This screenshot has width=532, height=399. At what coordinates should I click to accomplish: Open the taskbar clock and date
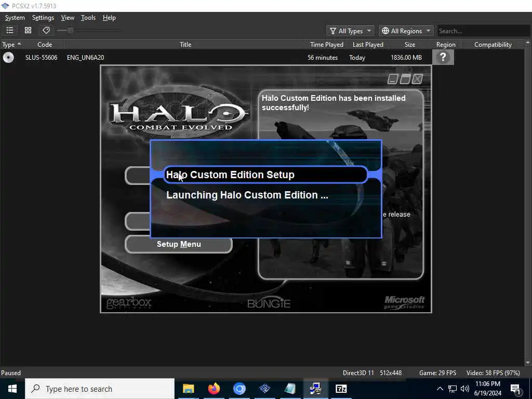pyautogui.click(x=487, y=389)
